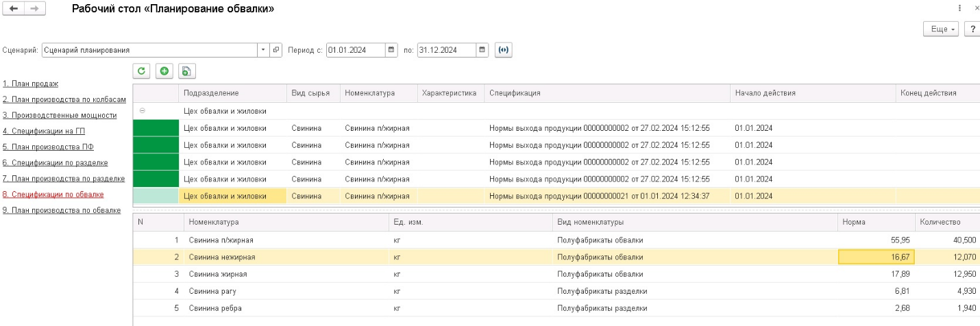Select the Свинина рагу row
This screenshot has height=326, width=980.
[212, 291]
